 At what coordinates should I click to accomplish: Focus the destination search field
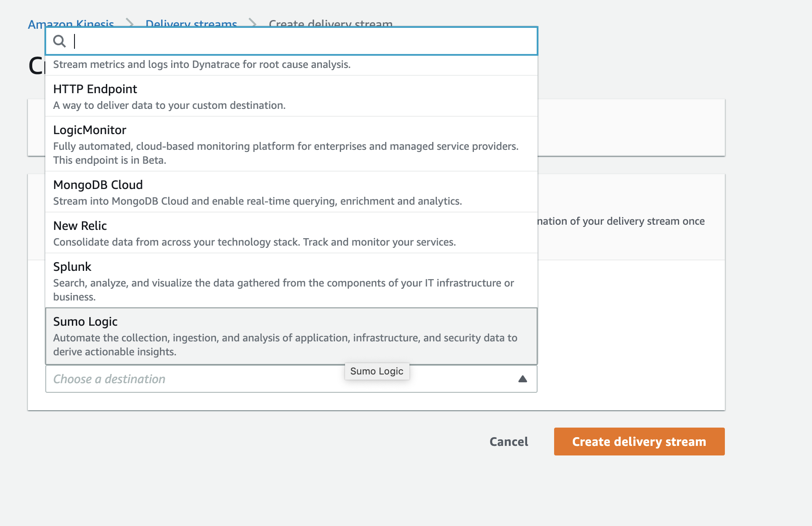[291, 41]
